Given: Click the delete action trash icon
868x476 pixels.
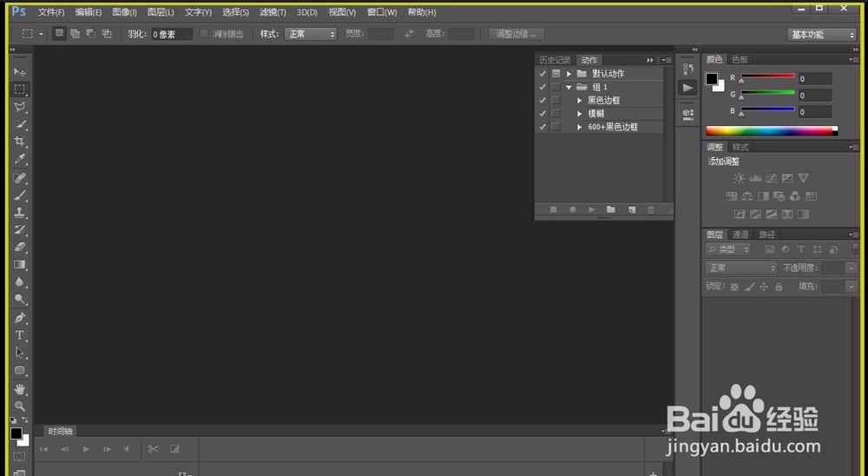Looking at the screenshot, I should click(651, 209).
